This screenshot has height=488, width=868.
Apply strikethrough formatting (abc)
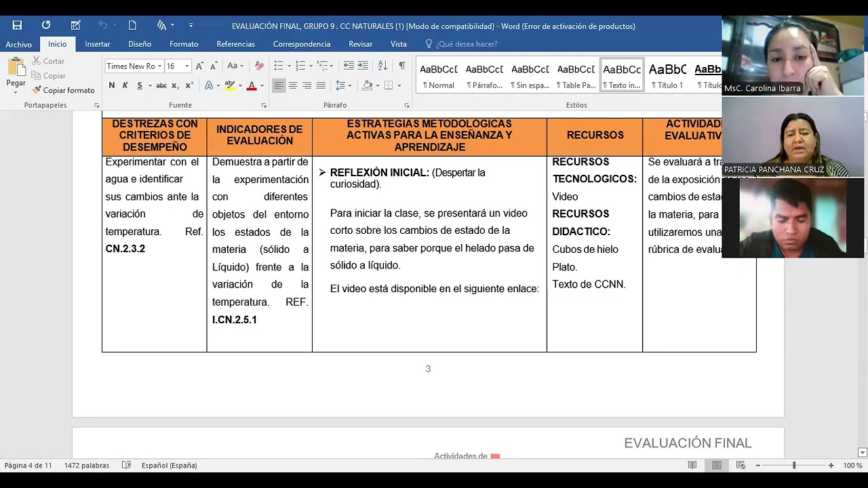tap(161, 85)
